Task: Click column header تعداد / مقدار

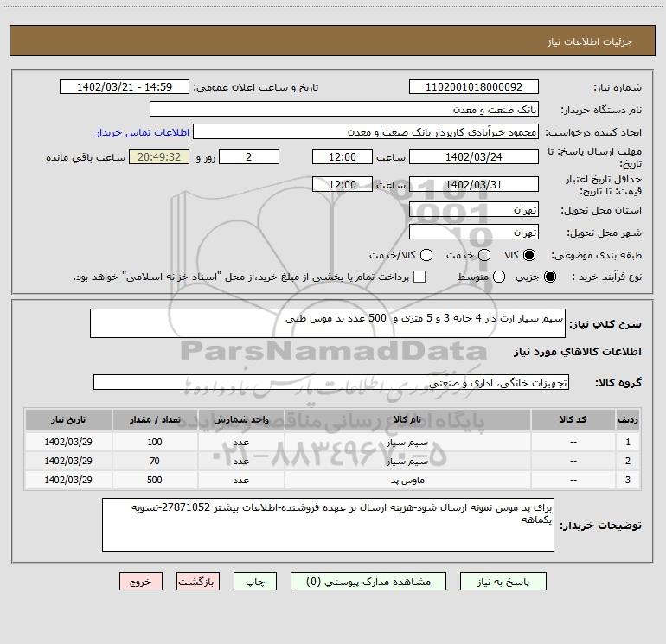Action: (155, 419)
